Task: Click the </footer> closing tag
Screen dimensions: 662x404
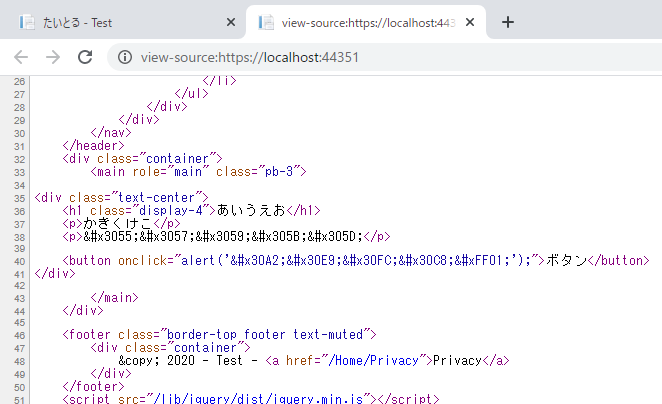Action: pyautogui.click(x=93, y=387)
